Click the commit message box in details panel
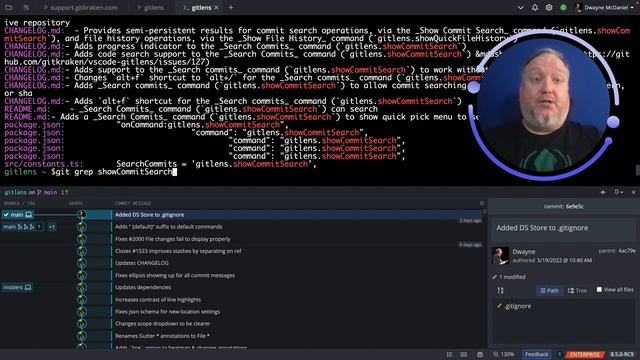The height and width of the screenshot is (360, 640). click(x=563, y=228)
